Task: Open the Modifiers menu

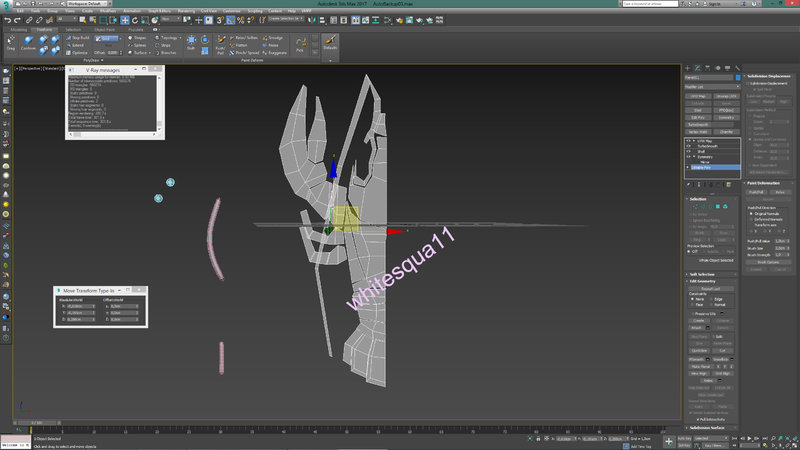Action: [x=108, y=11]
